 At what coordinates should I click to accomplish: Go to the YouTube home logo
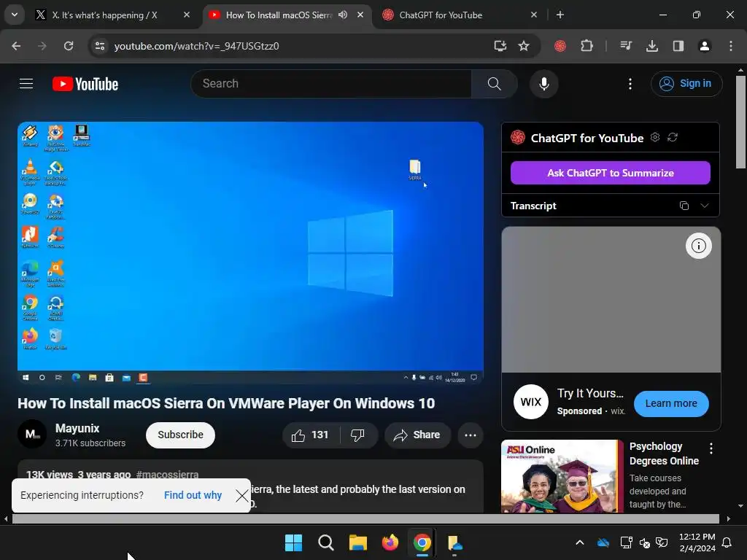point(85,84)
